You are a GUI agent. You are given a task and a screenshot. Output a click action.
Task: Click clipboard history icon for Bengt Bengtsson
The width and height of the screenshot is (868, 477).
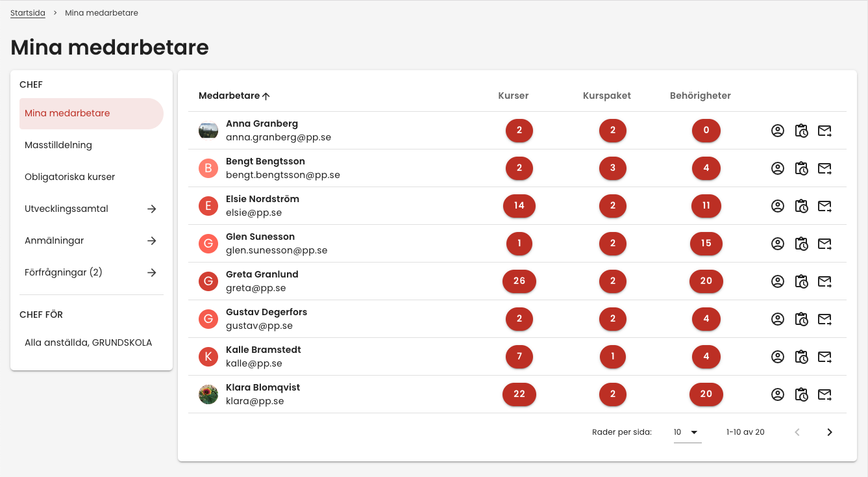tap(801, 168)
